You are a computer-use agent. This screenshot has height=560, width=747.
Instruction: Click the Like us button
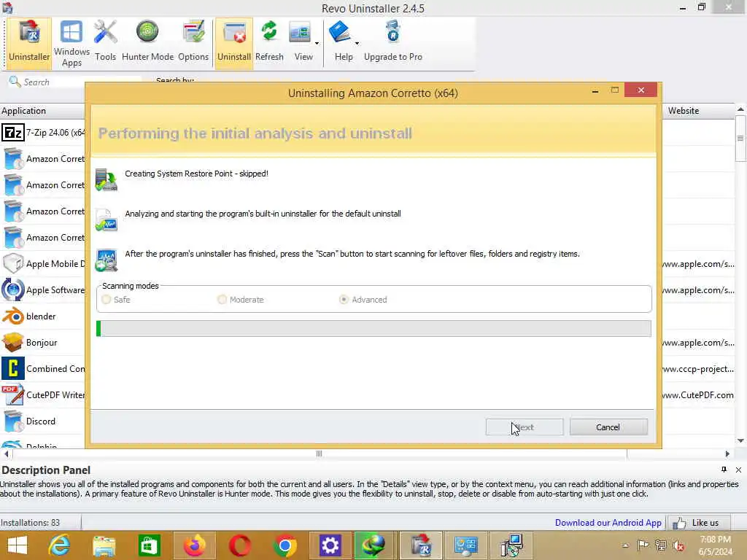click(x=698, y=523)
